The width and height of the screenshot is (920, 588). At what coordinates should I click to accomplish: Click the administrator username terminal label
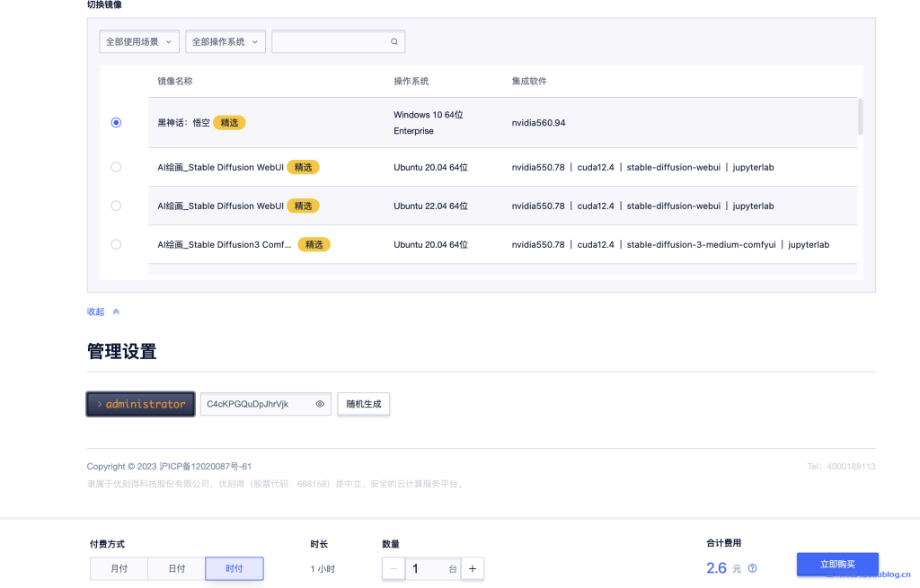(x=140, y=404)
